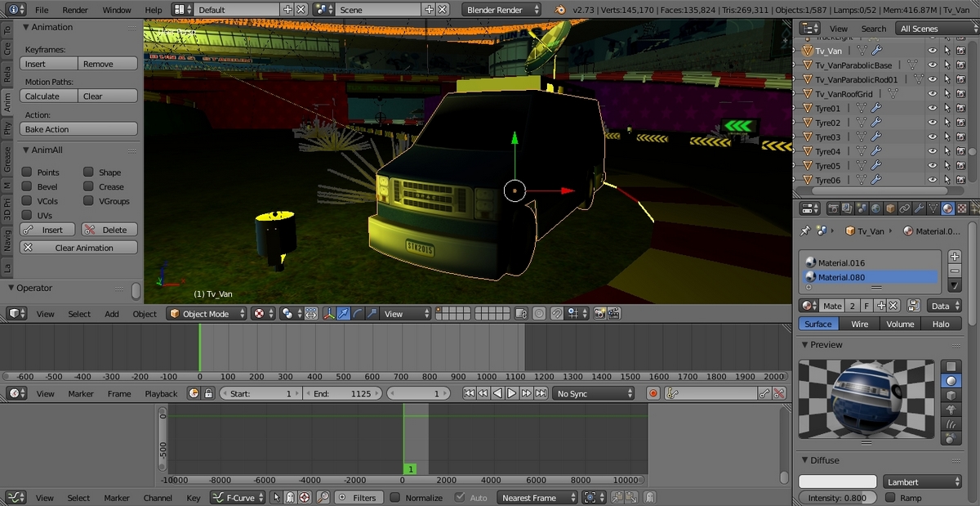Click the End frame field in timeline
This screenshot has width=980, height=506.
(x=343, y=393)
